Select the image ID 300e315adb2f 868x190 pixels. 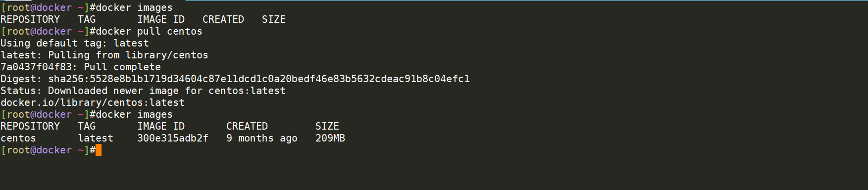click(173, 138)
